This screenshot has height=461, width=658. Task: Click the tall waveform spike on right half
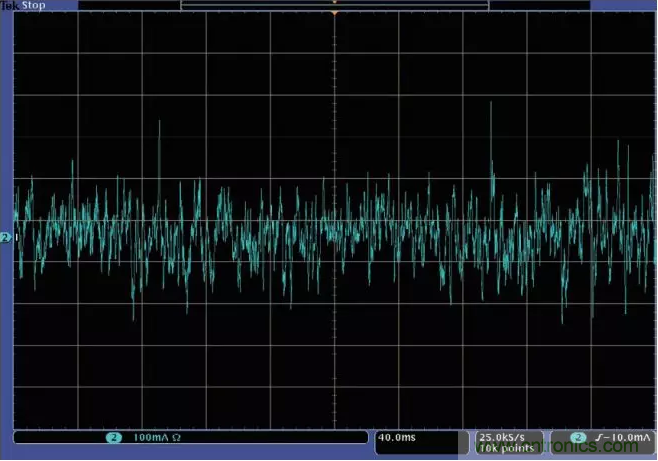(x=491, y=104)
